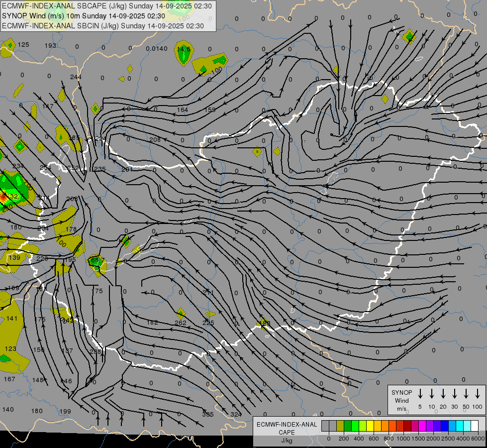Click the value 167 on the map
Image resolution: width=487 pixels, height=448 pixels.
pos(9,379)
